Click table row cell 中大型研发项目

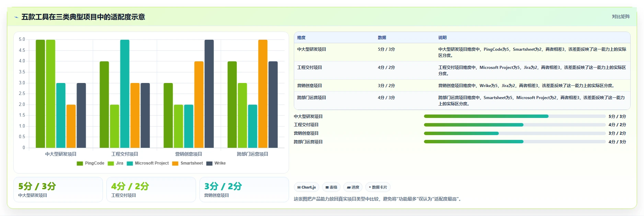tap(312, 49)
